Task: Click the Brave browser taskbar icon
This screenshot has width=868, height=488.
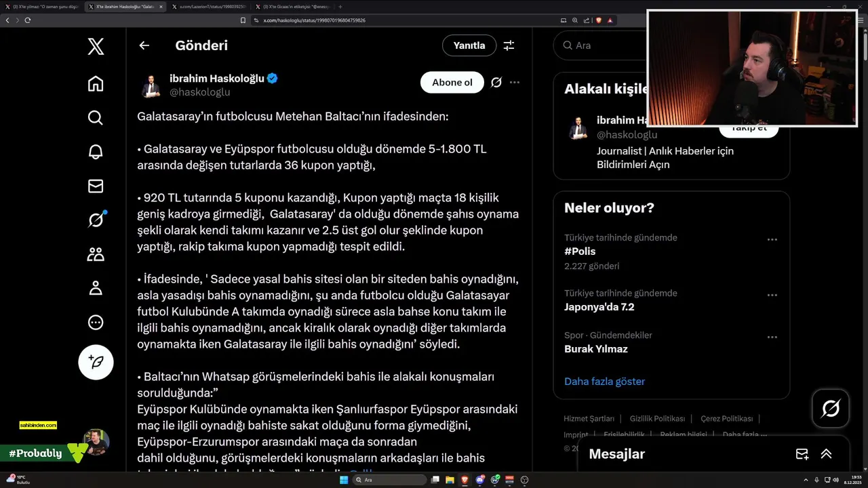Action: [465, 480]
